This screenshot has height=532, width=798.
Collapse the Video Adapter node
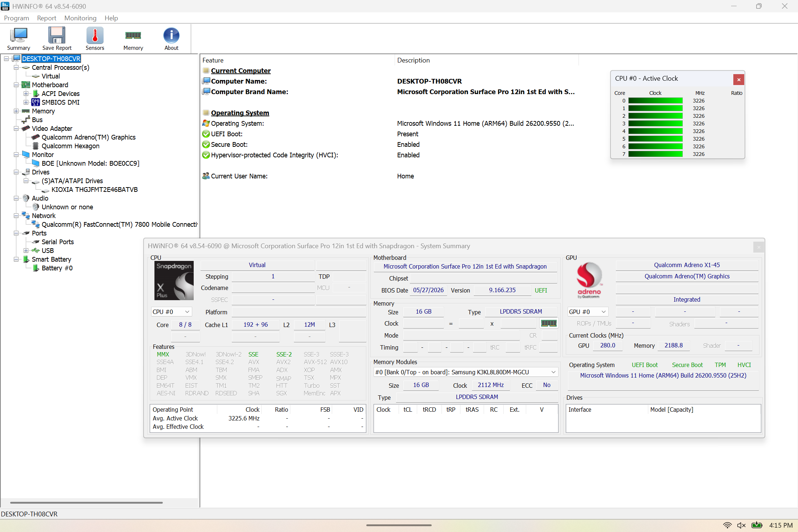(x=16, y=128)
